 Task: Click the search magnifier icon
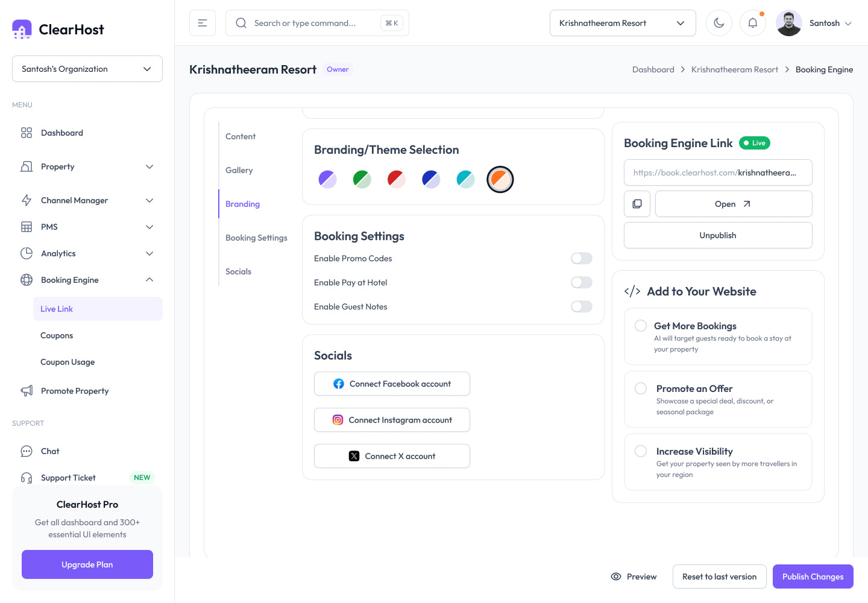click(x=241, y=23)
